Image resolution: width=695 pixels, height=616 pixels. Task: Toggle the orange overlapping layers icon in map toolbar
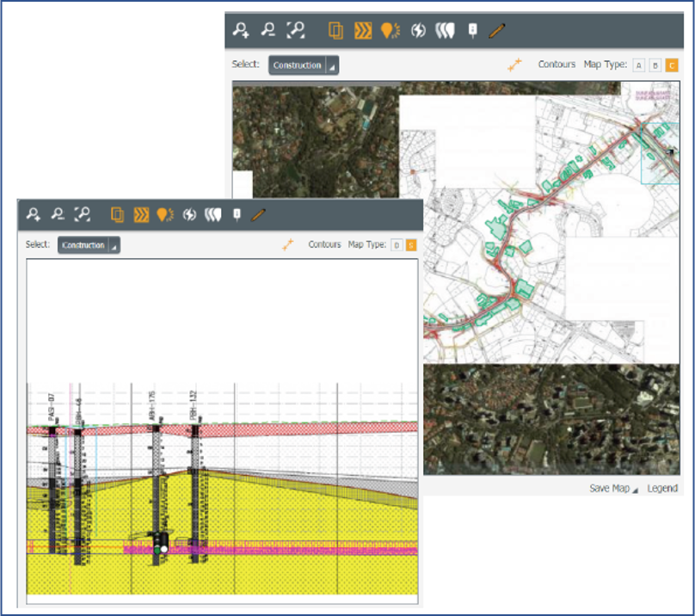click(x=335, y=31)
